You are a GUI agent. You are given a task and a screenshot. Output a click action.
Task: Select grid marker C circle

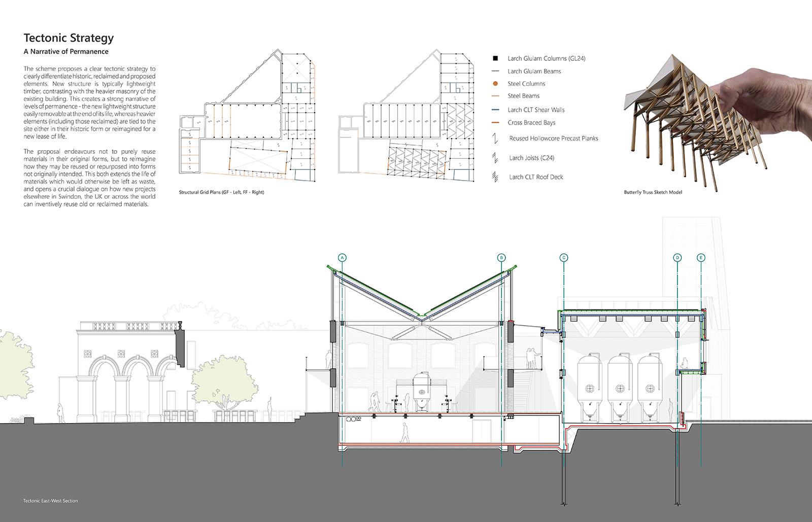click(x=564, y=258)
